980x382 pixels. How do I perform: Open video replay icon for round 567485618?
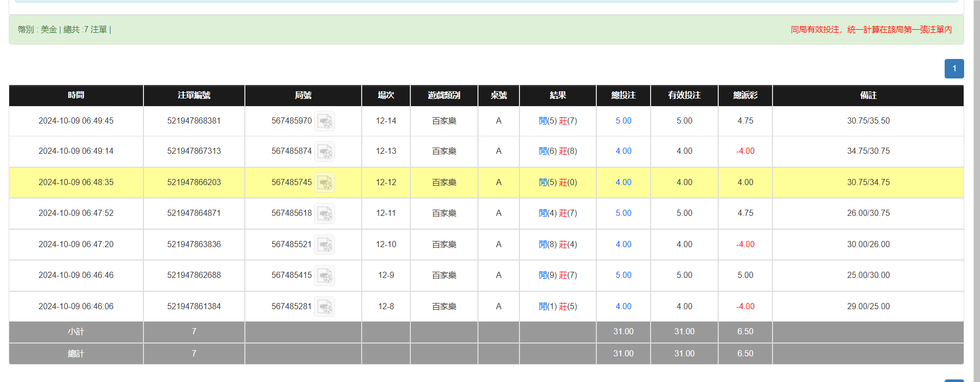click(x=324, y=214)
